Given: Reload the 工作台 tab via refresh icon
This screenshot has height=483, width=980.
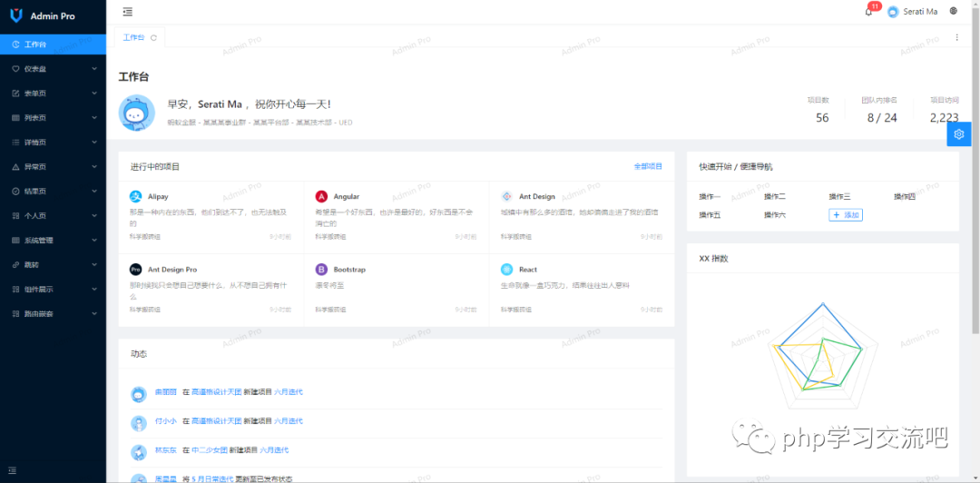Looking at the screenshot, I should tap(153, 37).
